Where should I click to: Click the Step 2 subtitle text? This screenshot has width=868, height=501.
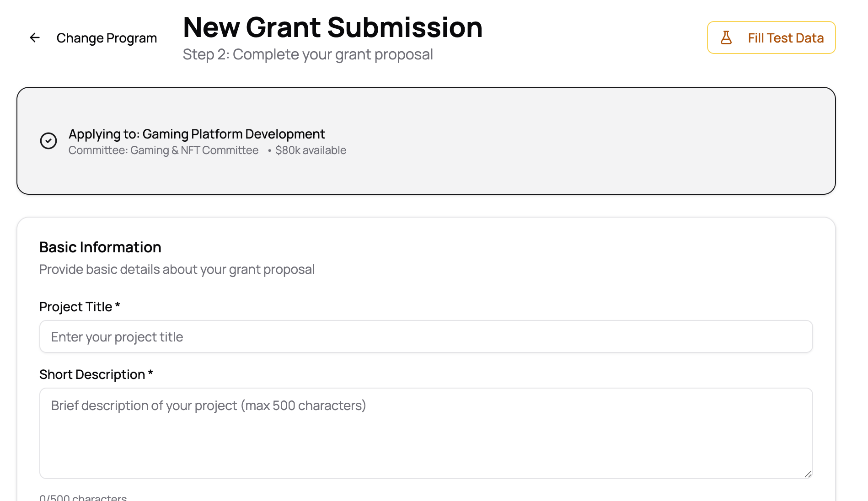pyautogui.click(x=307, y=54)
